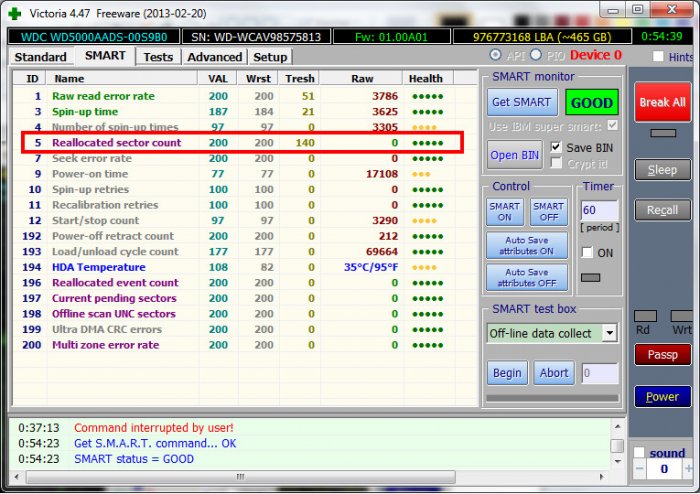
Task: Increase sound value with plus button
Action: [688, 469]
